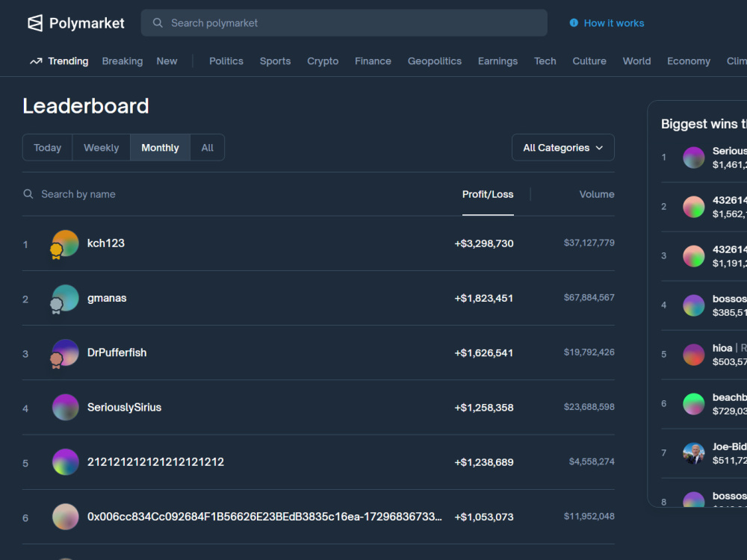Go to Politics category
Viewport: 747px width, 560px height.
226,61
